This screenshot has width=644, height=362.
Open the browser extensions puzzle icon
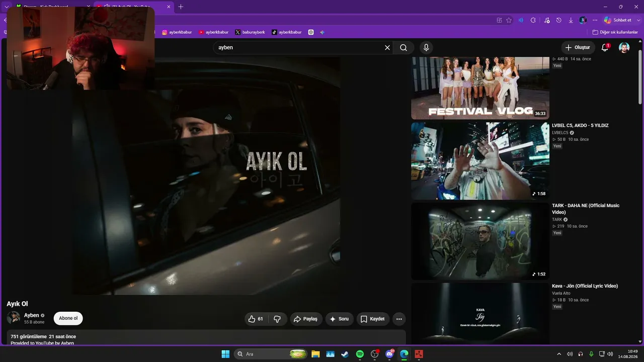(x=533, y=20)
